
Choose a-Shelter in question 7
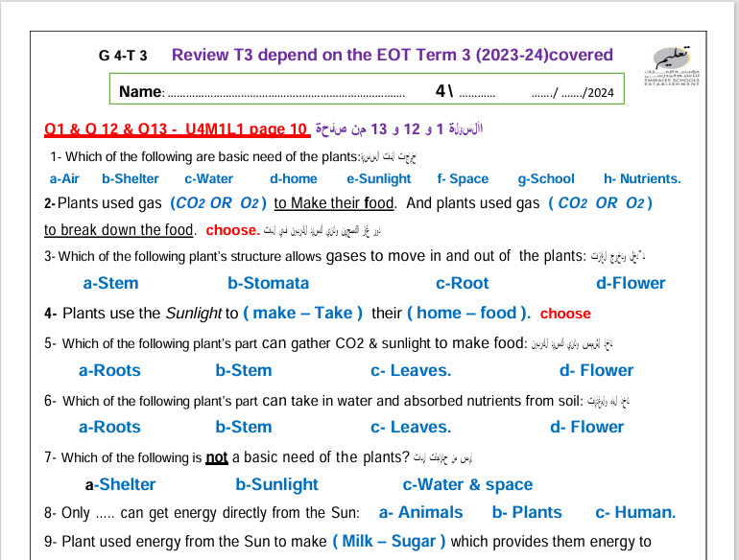pos(120,484)
